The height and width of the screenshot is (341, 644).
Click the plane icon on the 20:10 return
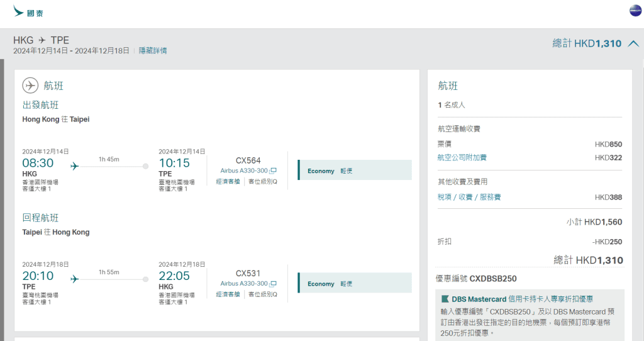point(75,279)
